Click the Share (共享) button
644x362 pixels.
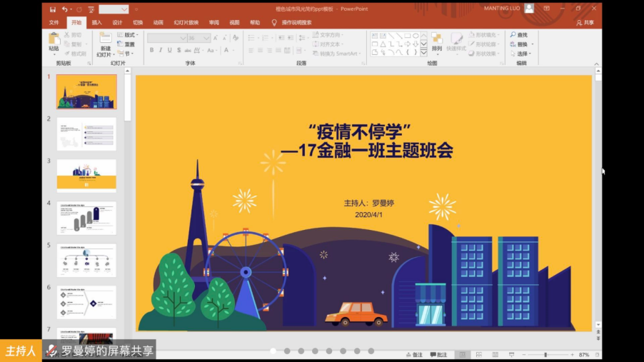[x=585, y=22]
